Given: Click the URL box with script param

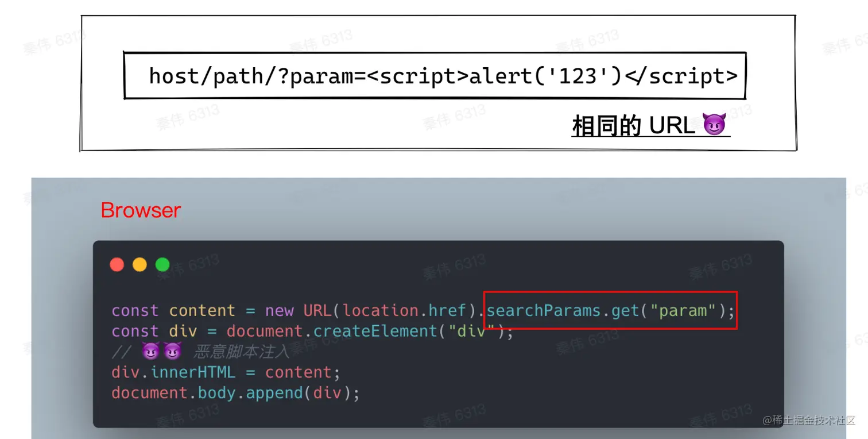Looking at the screenshot, I should pyautogui.click(x=435, y=75).
